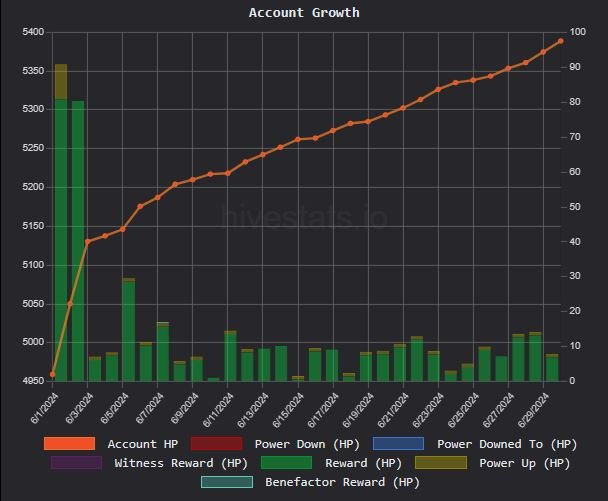Screen dimensions: 608x501
Task: Toggle the Witness Reward (HP) legend label
Action: tap(181, 463)
